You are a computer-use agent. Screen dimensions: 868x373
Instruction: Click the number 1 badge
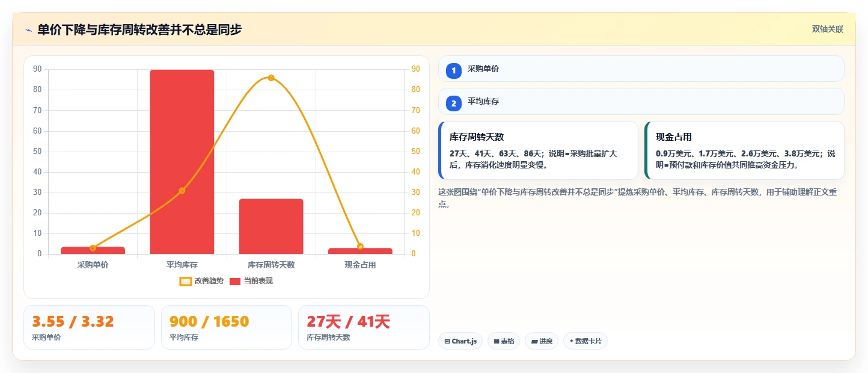click(454, 71)
